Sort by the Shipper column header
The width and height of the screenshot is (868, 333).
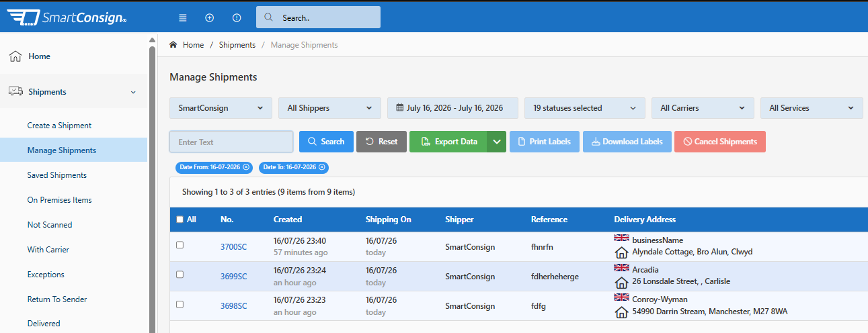click(459, 220)
